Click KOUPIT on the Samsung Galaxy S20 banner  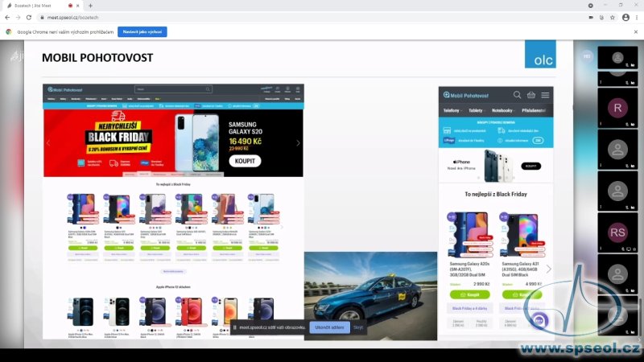pos(245,161)
